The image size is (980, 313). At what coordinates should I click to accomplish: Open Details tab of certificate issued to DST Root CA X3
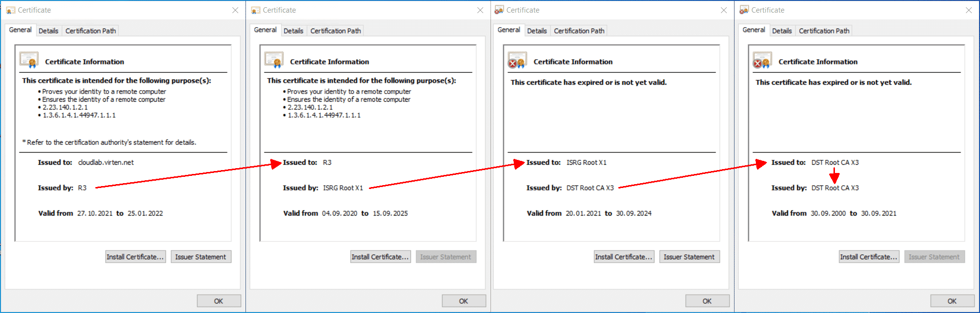(782, 31)
